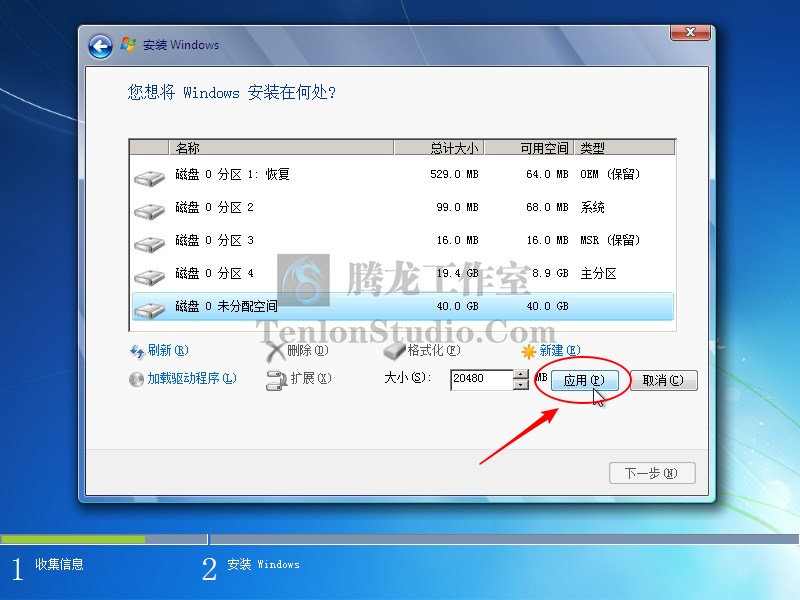Click the format drive icon beside 格式化

click(x=394, y=351)
